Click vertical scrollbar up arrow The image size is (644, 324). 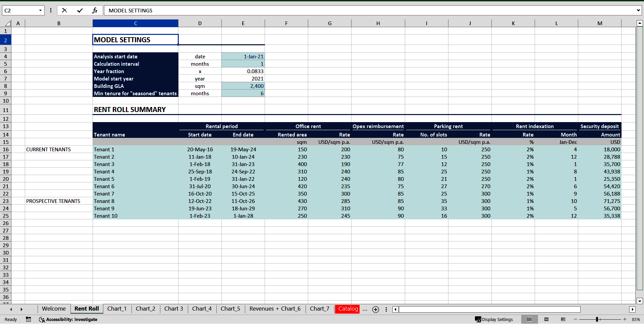coord(640,23)
